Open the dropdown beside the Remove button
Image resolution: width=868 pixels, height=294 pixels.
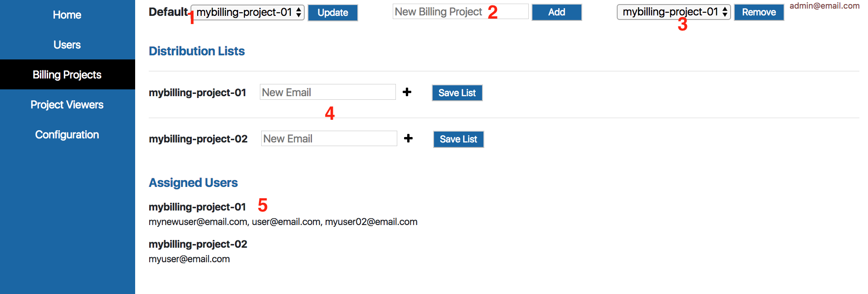(x=673, y=12)
